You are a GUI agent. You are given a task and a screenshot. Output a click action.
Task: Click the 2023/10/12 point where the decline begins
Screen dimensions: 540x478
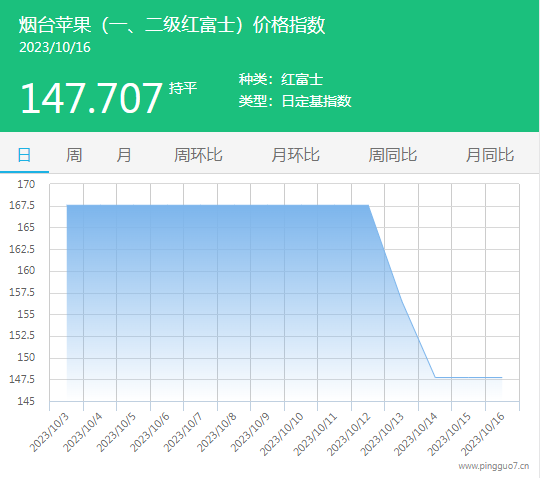coord(368,205)
